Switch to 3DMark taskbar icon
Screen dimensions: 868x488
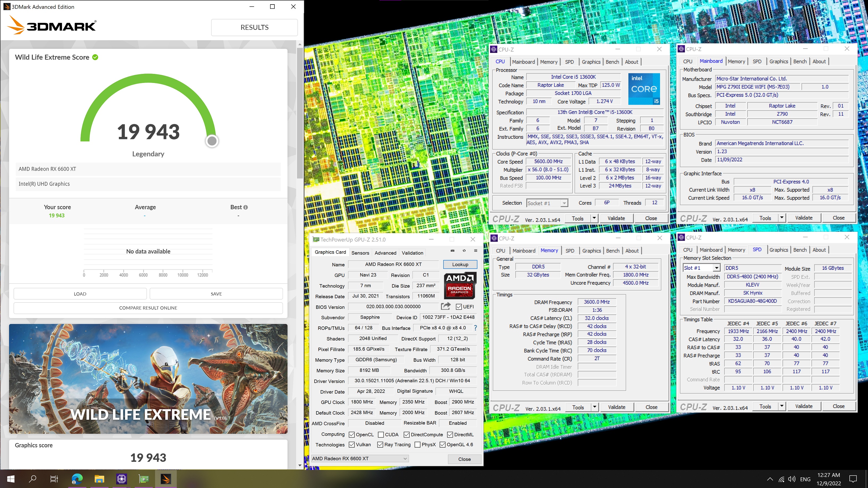(x=166, y=479)
